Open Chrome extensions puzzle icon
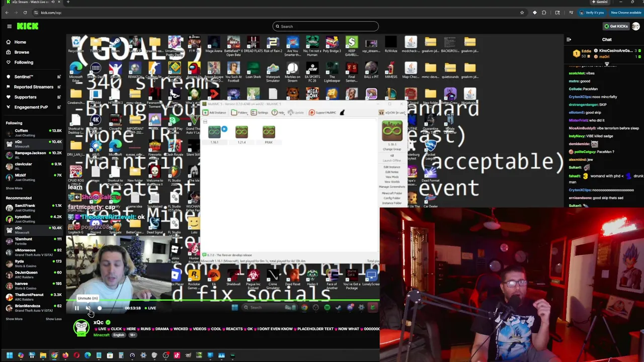 (x=544, y=13)
